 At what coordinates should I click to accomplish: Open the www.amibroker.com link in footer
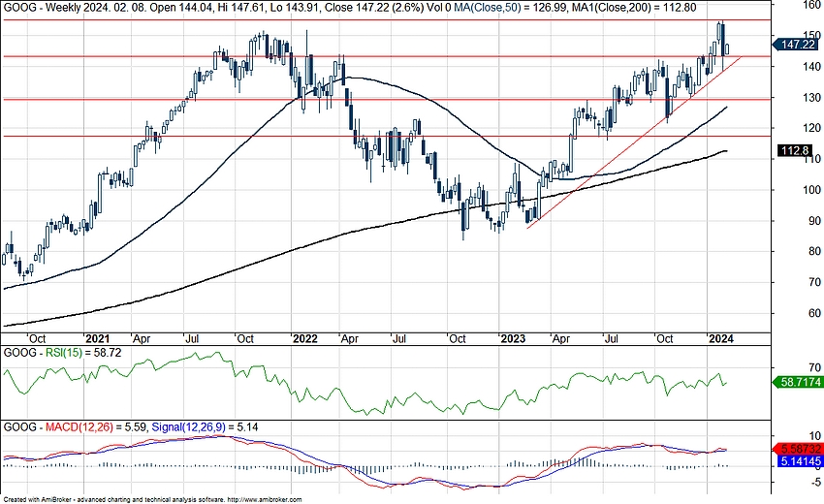point(266,500)
